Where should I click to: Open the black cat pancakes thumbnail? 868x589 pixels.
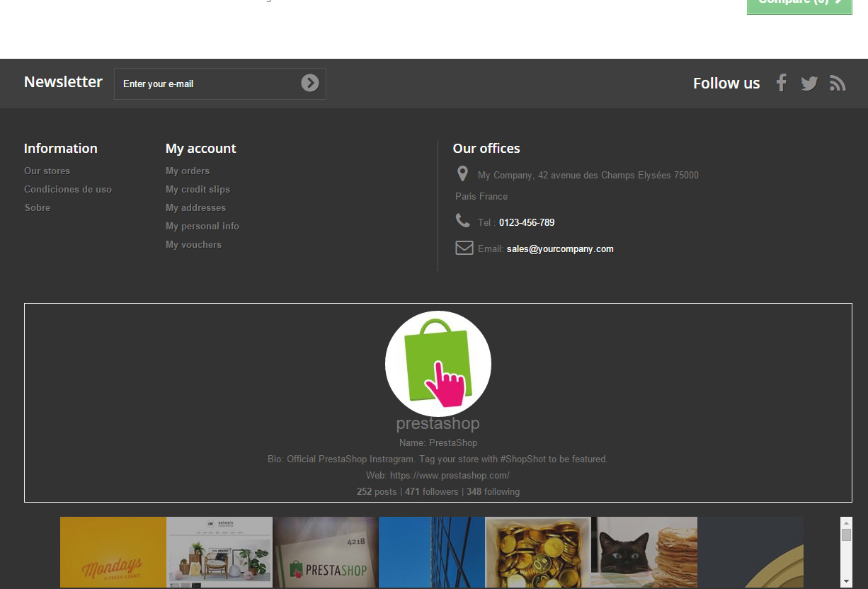click(644, 552)
